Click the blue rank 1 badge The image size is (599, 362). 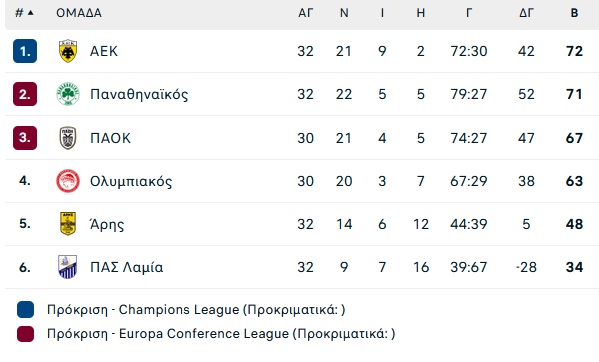click(x=25, y=51)
